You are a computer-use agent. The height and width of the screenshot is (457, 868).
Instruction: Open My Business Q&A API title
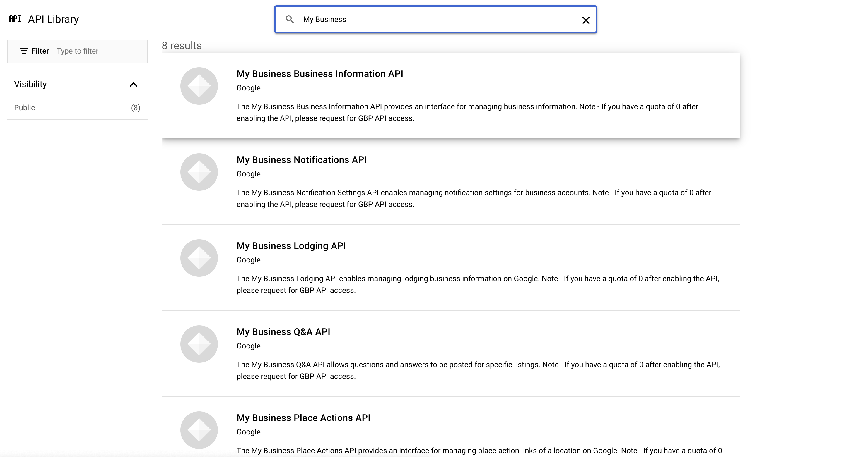pos(283,332)
